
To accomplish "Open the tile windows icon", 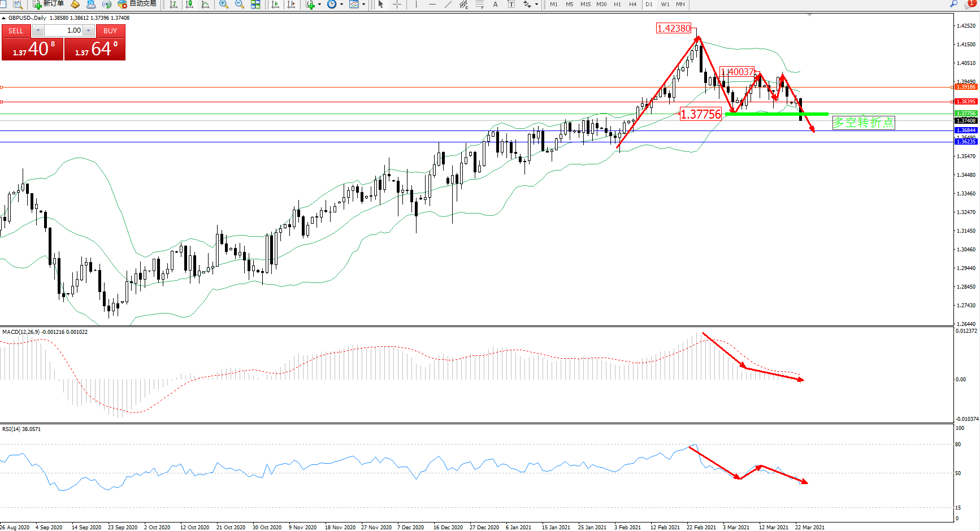I will (255, 5).
